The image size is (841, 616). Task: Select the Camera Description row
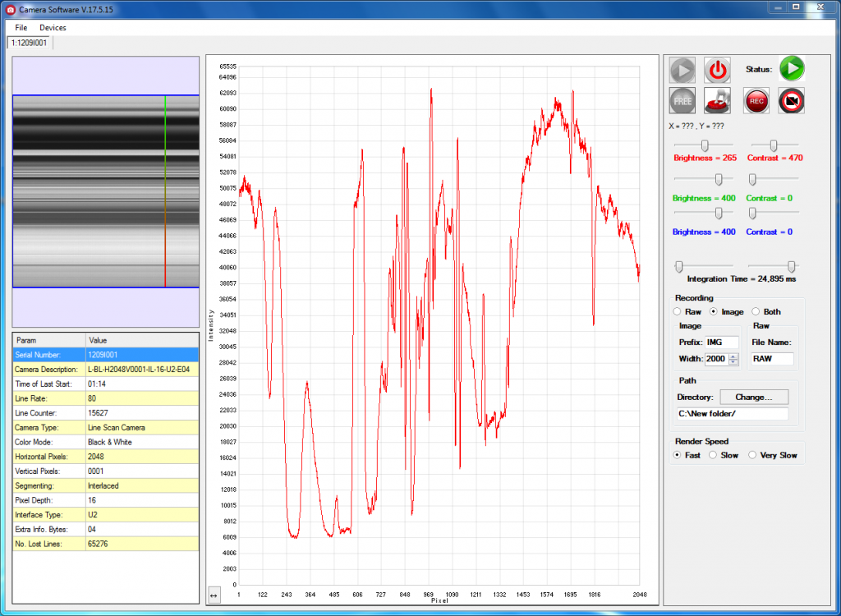(x=106, y=369)
